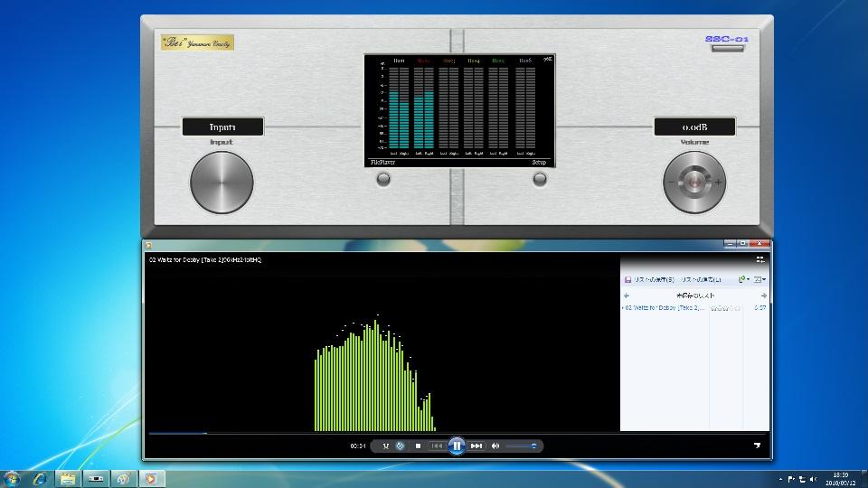This screenshot has height=488, width=868.
Task: Toggle shuffle mode in the player
Action: 386,446
